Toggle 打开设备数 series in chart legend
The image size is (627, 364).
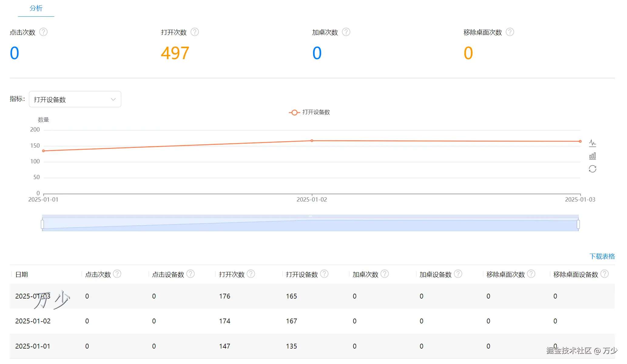click(309, 112)
